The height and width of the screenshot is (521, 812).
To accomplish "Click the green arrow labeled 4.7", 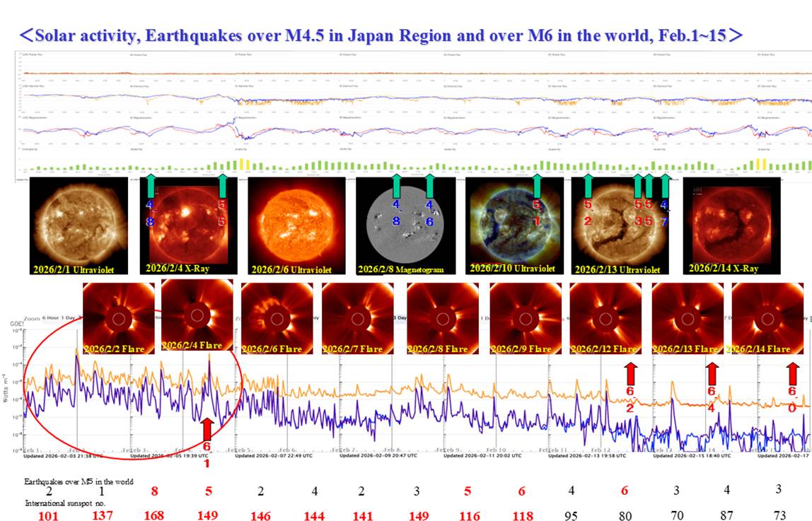I will pyautogui.click(x=665, y=186).
